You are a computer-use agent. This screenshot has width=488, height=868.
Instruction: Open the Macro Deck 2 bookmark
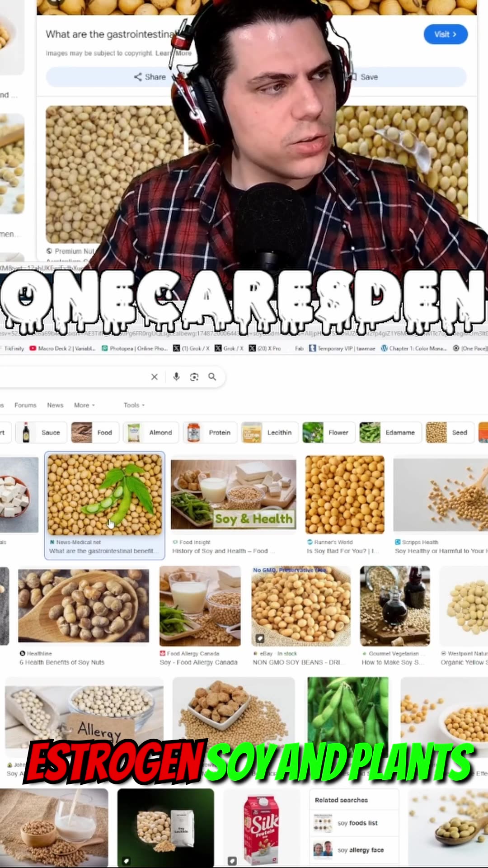click(x=63, y=348)
